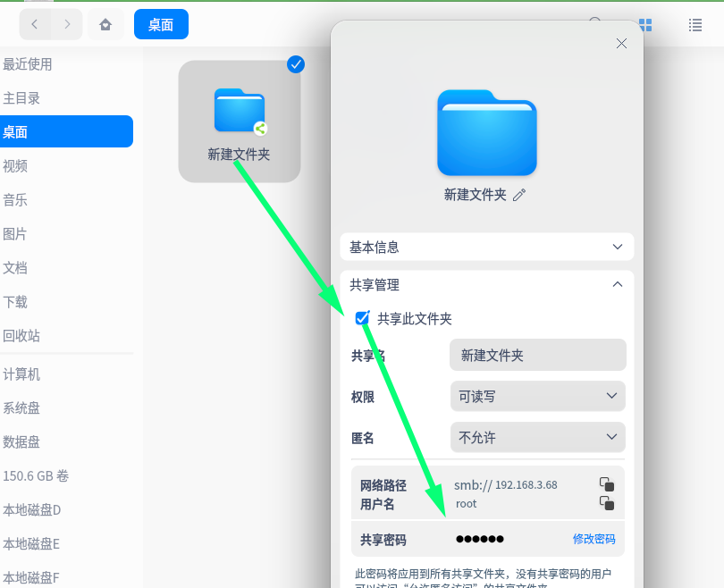The image size is (724, 588).
Task: Click the back navigation arrow
Action: tap(35, 24)
